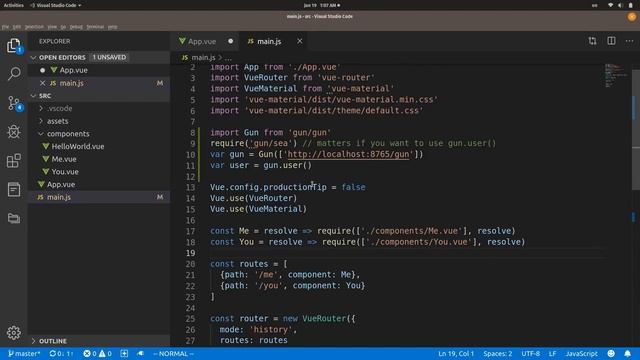
Task: Open errors and warnings problems indicator
Action: pyautogui.click(x=97, y=353)
